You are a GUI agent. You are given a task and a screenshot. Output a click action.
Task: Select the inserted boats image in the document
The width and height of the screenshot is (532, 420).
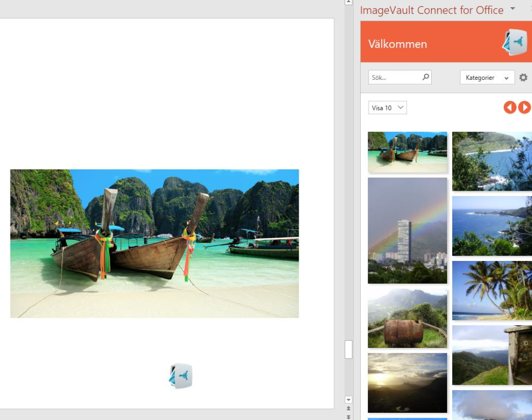click(154, 243)
